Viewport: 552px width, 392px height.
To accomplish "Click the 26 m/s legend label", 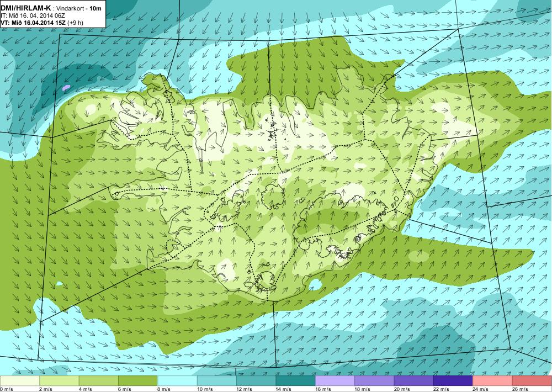I will pyautogui.click(x=521, y=389).
